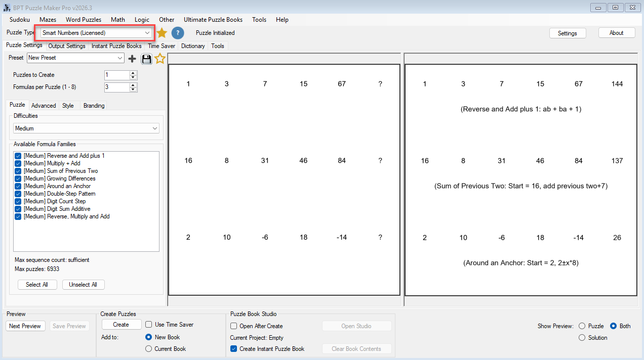Toggle Reverse, Multiply and Add checkbox
This screenshot has height=360, width=644.
coord(18,216)
